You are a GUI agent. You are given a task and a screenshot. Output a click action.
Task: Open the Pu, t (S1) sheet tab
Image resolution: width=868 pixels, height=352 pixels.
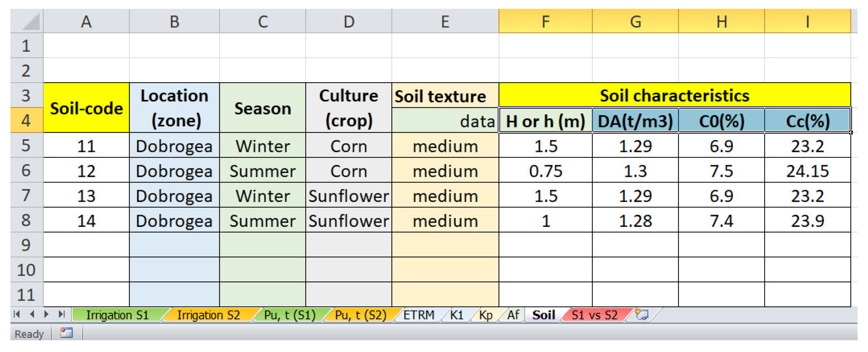tap(290, 315)
